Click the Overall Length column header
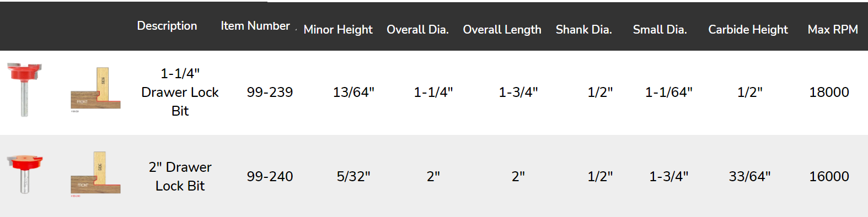 pyautogui.click(x=502, y=30)
